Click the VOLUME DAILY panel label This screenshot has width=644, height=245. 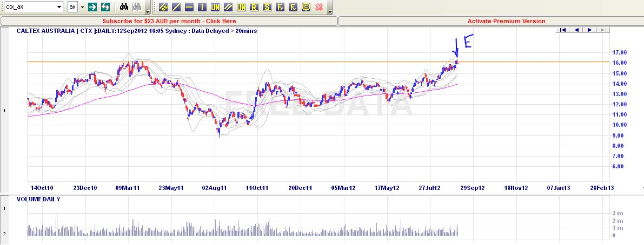[x=38, y=200]
